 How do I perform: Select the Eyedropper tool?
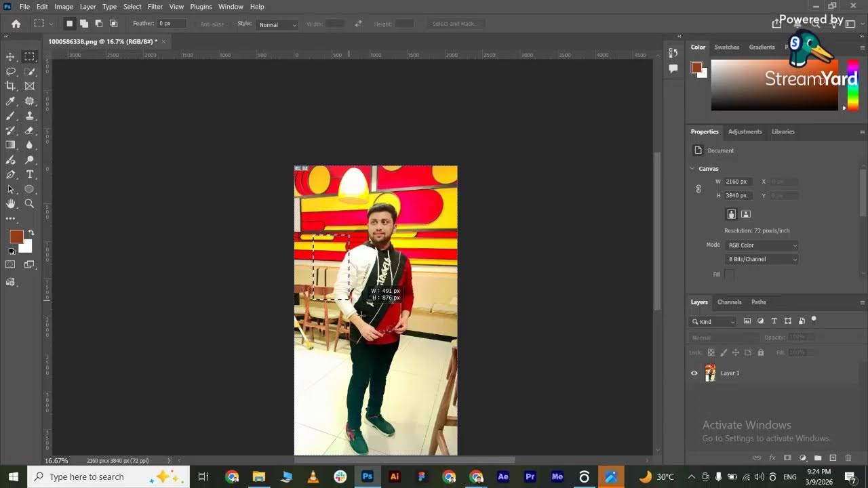pos(10,101)
